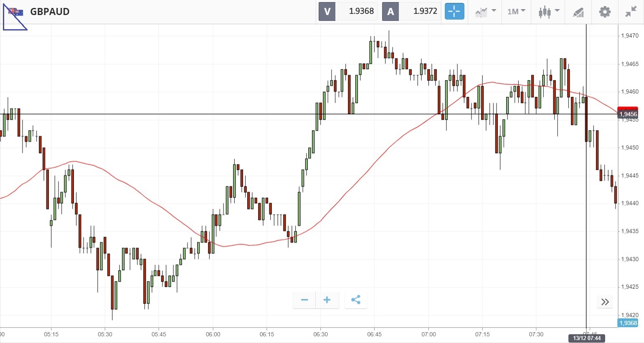Image resolution: width=644 pixels, height=343 pixels.
Task: Click the share chart icon
Action: point(356,300)
